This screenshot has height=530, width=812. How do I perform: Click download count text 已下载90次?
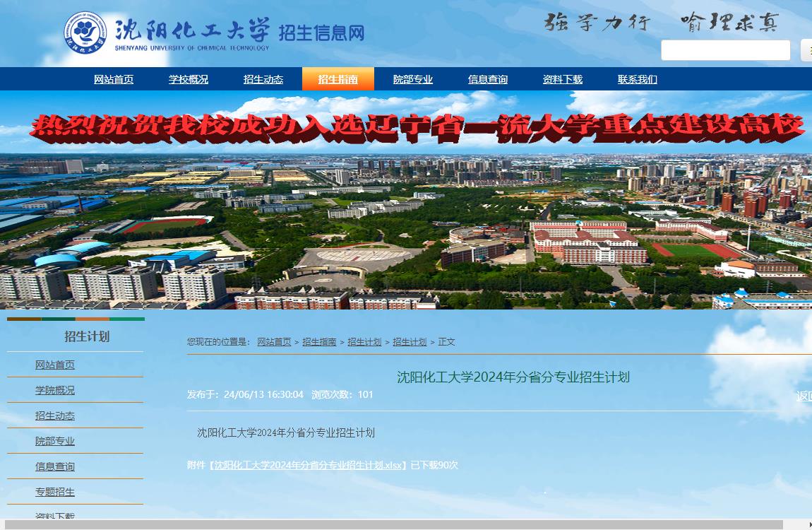[x=434, y=465]
